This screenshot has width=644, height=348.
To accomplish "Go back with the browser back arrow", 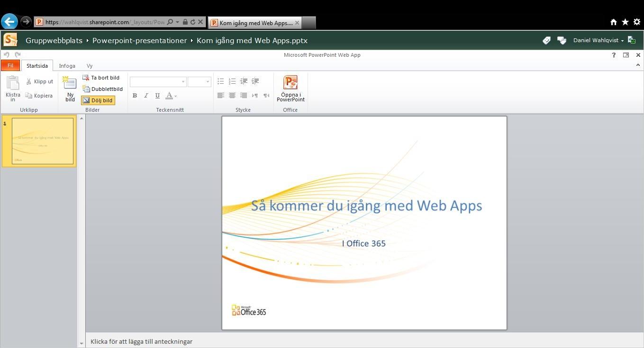I will 9,21.
